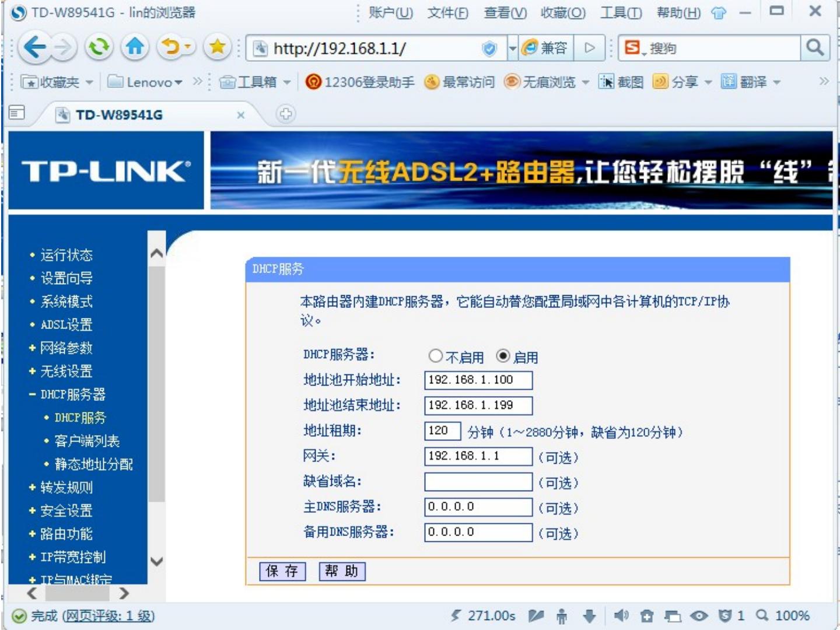Click the 截图 screenshot tool icon
The image size is (840, 630).
[x=621, y=82]
